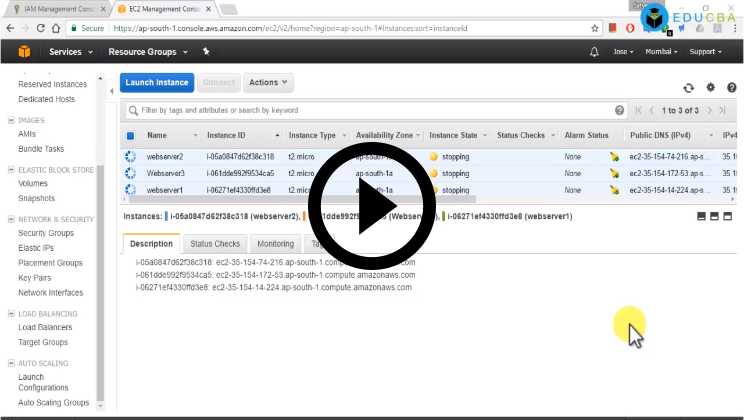The width and height of the screenshot is (744, 420).
Task: Open the help question mark icon at top right
Action: tap(735, 88)
